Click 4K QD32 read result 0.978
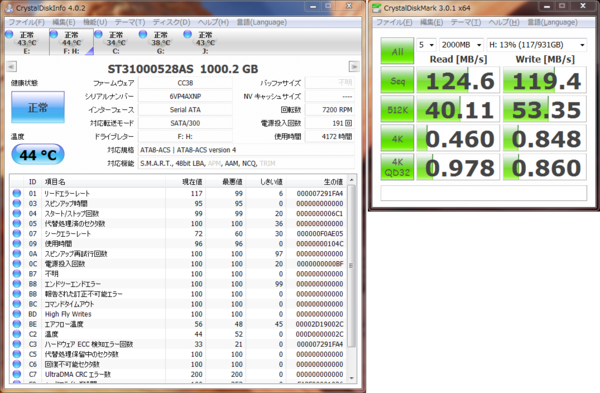Viewport: 600px width, 393px height. tap(458, 167)
